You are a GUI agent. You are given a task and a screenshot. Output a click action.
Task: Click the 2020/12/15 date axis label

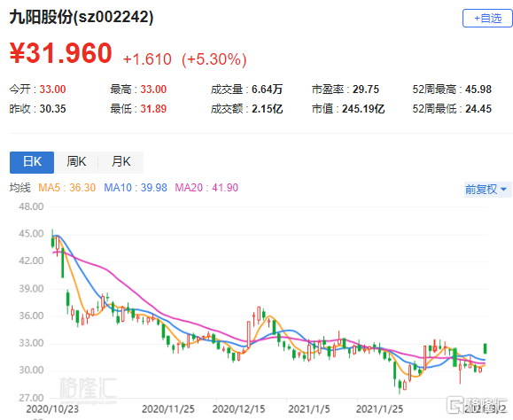(x=238, y=409)
